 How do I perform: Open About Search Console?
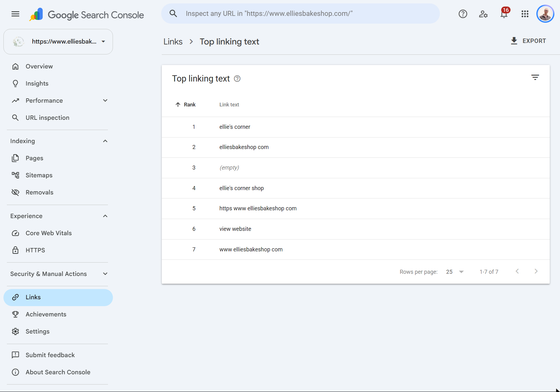pos(58,372)
